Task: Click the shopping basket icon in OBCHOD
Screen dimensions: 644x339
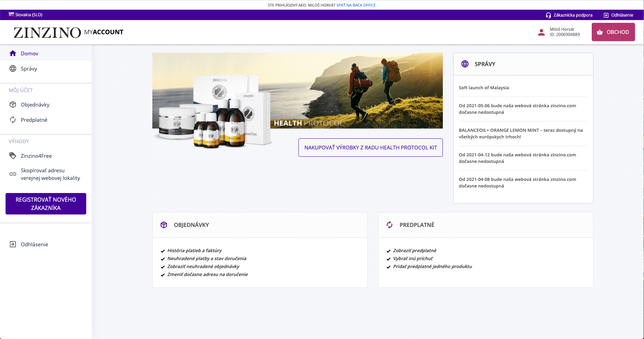Action: (600, 32)
